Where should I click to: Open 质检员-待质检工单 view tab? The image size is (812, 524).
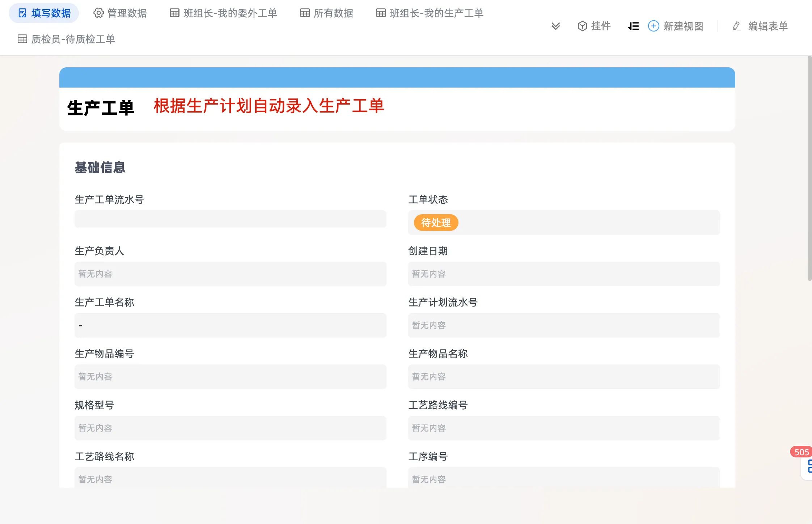[72, 39]
